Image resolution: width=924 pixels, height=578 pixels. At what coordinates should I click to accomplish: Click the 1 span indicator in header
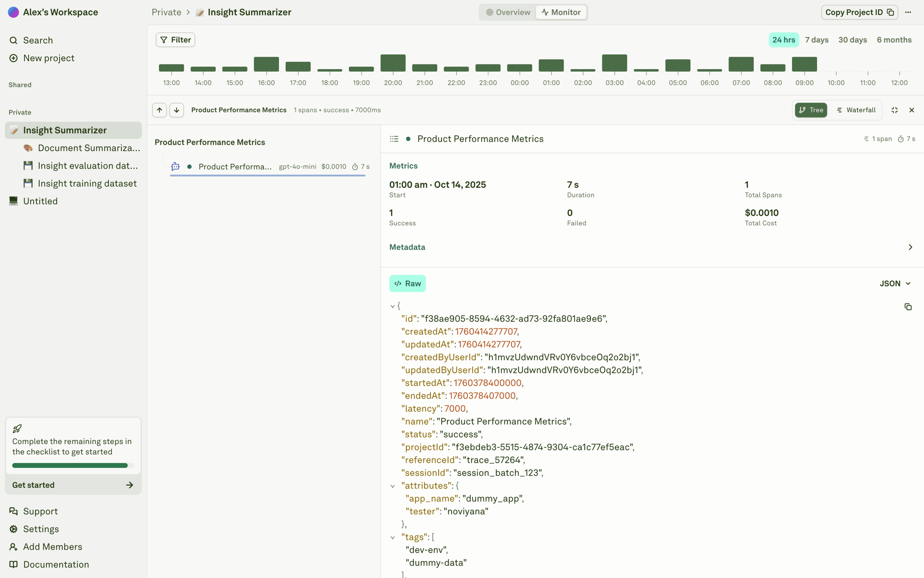[x=878, y=139]
